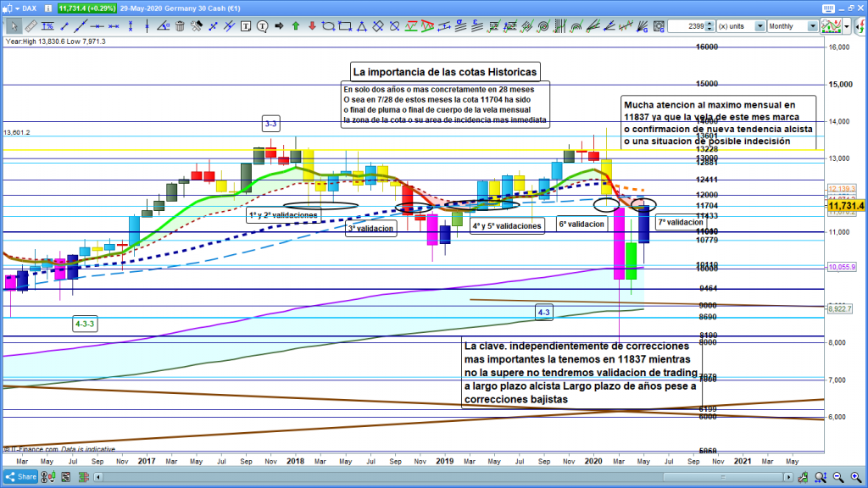Click the info icon beside DAX

tap(47, 8)
